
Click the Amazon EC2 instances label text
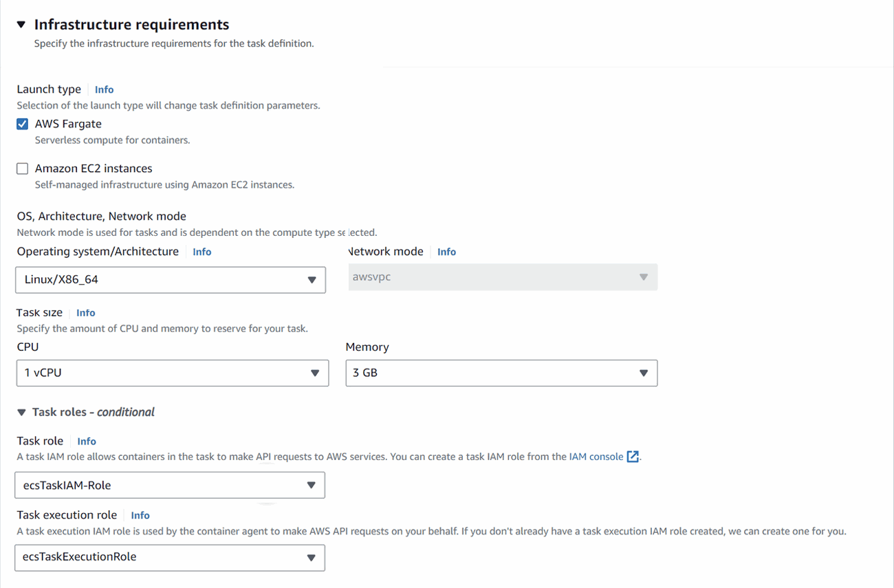coord(94,168)
